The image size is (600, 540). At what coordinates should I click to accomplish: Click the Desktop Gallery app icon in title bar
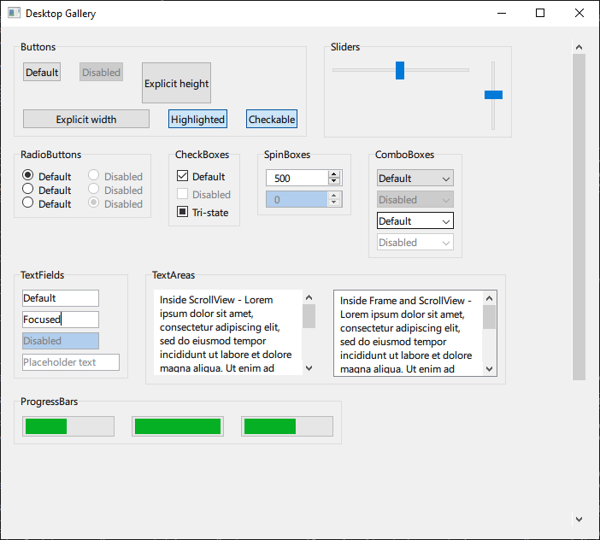[13, 13]
